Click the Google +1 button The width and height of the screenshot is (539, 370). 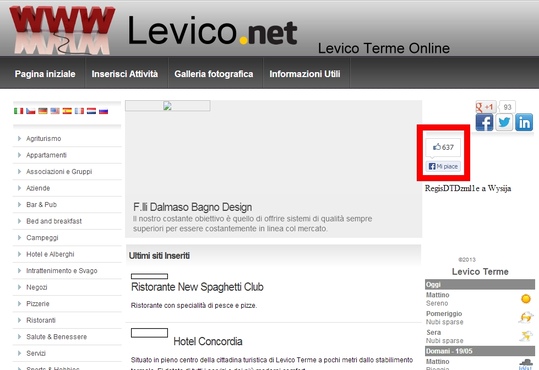[485, 107]
